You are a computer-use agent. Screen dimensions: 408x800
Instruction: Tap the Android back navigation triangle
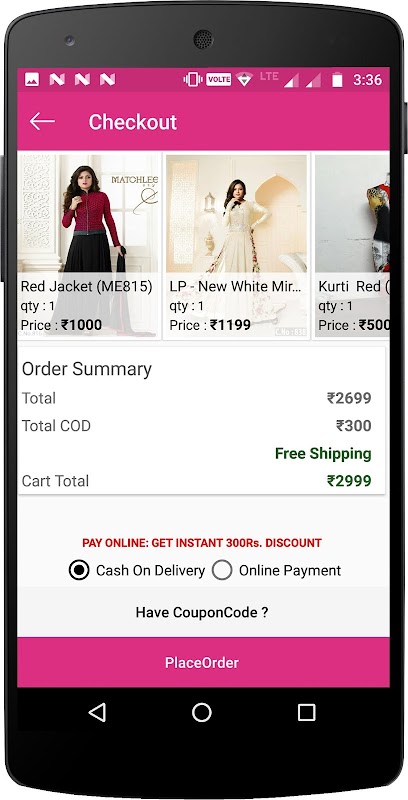point(97,712)
